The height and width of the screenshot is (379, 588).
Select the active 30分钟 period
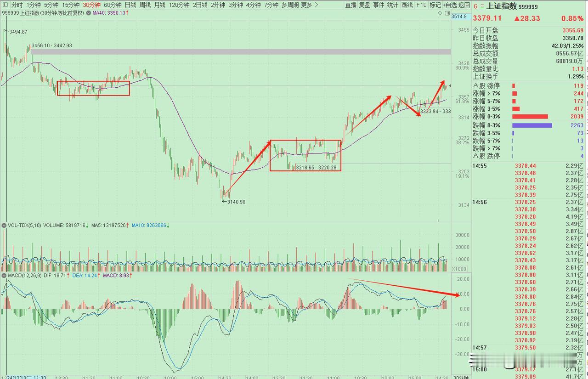(x=92, y=5)
